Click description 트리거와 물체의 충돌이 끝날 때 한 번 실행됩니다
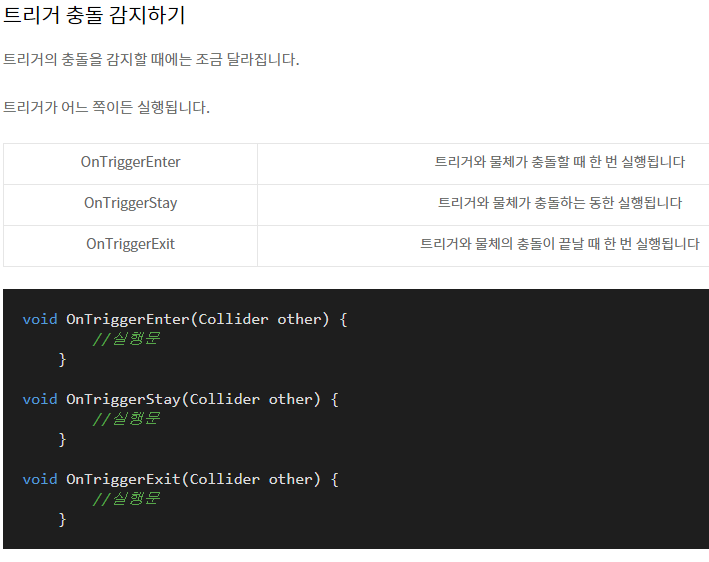This screenshot has height=562, width=709. [x=560, y=244]
